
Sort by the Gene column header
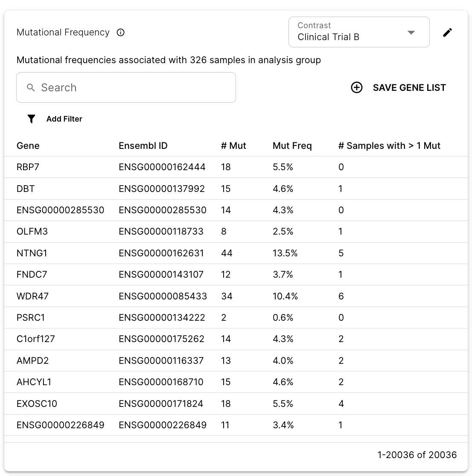click(28, 146)
